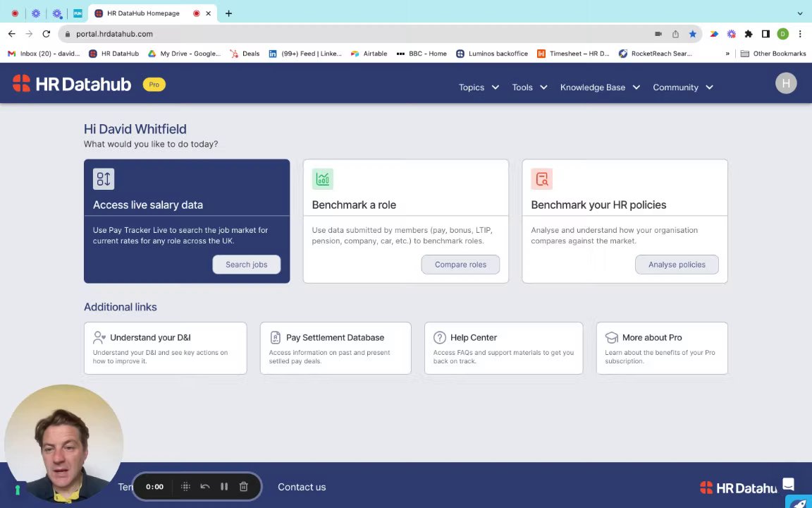Click the yellow Pro badge
Screen dimensions: 812x508
154,85
